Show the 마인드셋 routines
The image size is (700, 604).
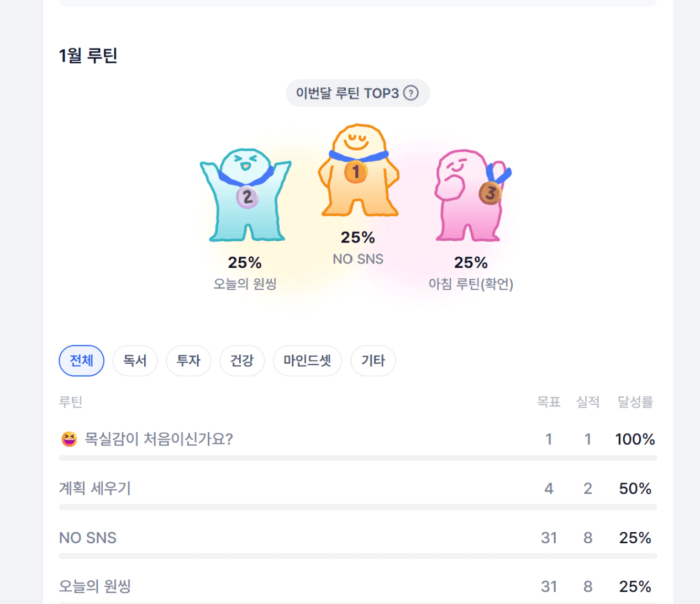pyautogui.click(x=307, y=361)
